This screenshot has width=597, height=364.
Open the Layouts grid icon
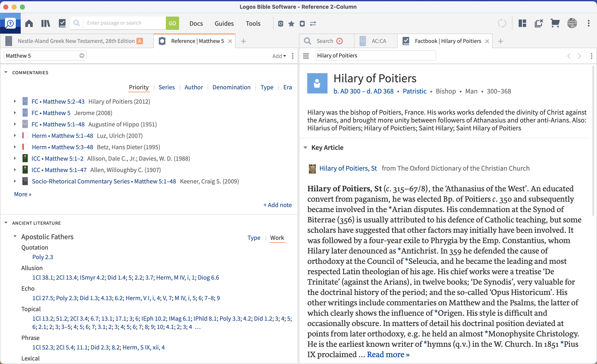coord(522,23)
